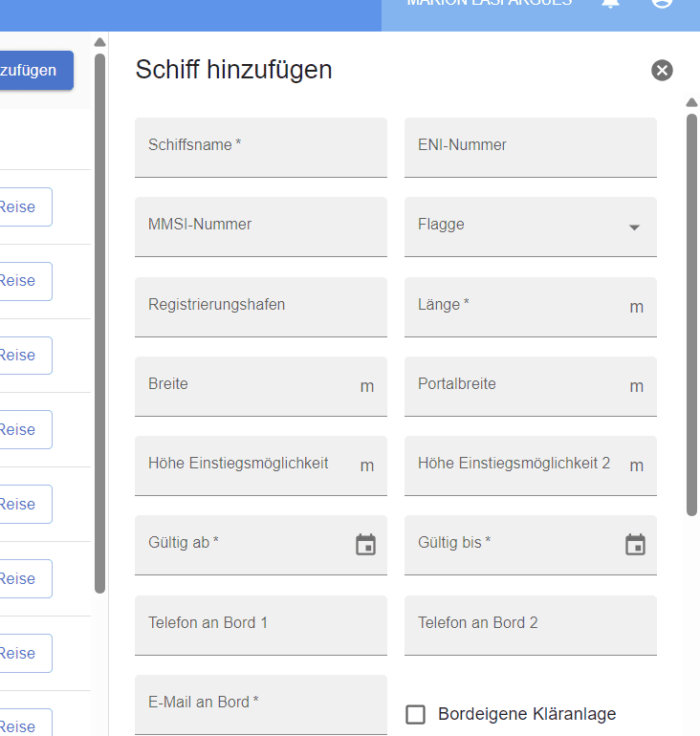
Task: Click the Breite input field
Action: point(261,386)
